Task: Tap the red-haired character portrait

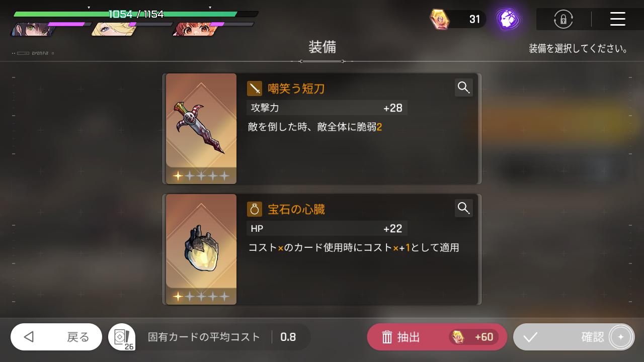Action: pyautogui.click(x=193, y=29)
